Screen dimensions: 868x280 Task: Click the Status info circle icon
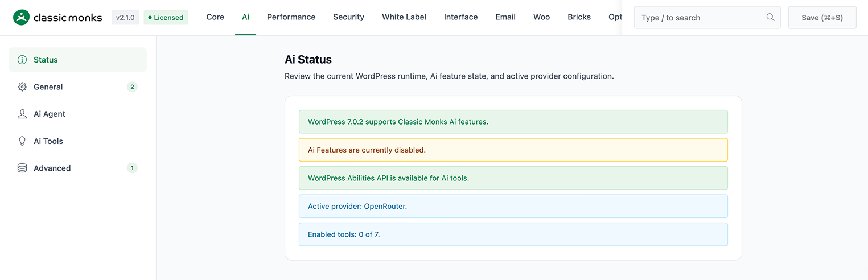point(22,60)
